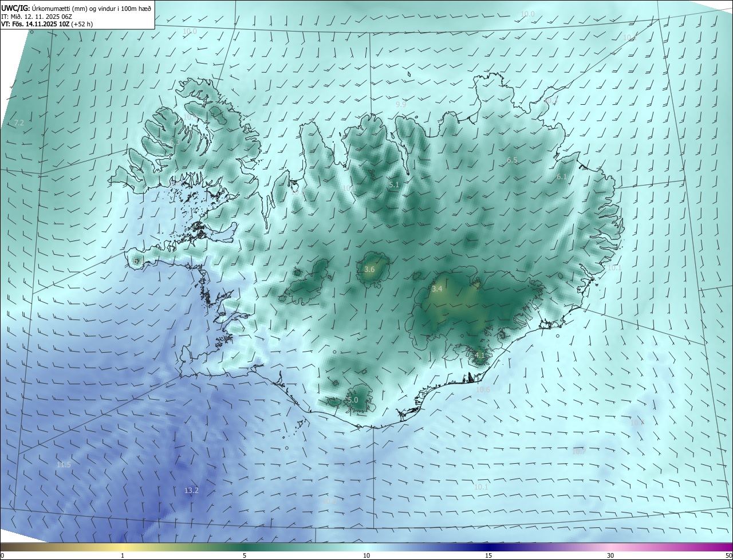Click the 10.6 value label off the coast
Viewport: 733px width, 560px height.
(483, 389)
